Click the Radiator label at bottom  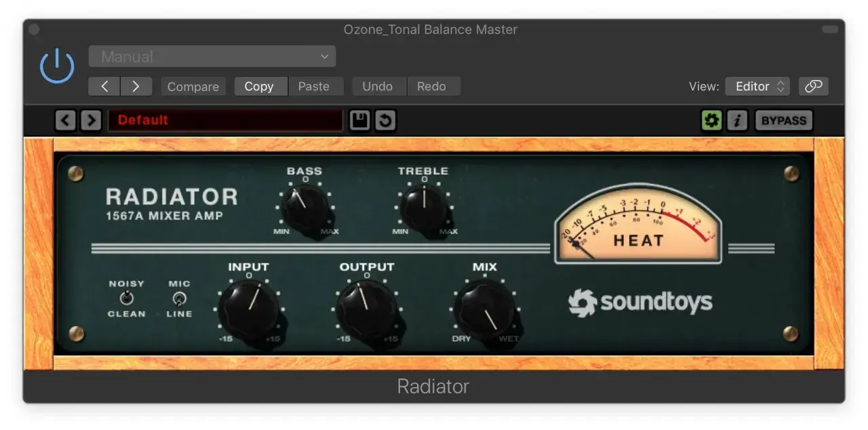(x=433, y=387)
